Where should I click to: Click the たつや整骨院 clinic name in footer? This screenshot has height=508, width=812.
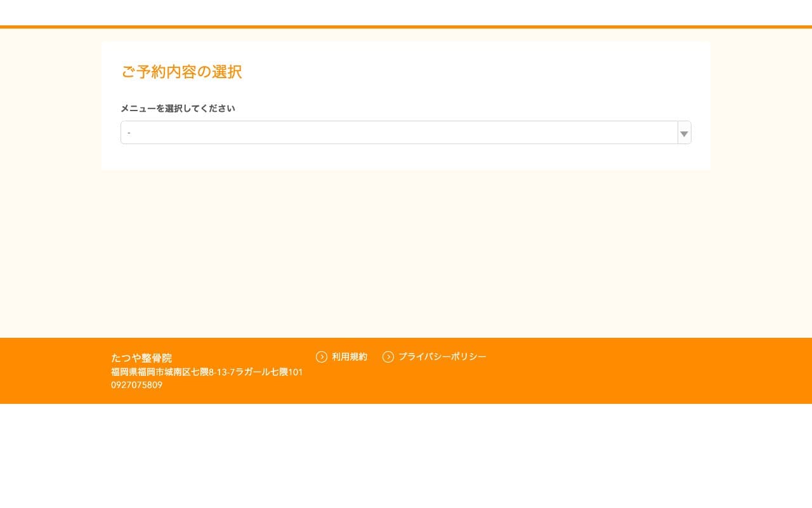pos(141,358)
